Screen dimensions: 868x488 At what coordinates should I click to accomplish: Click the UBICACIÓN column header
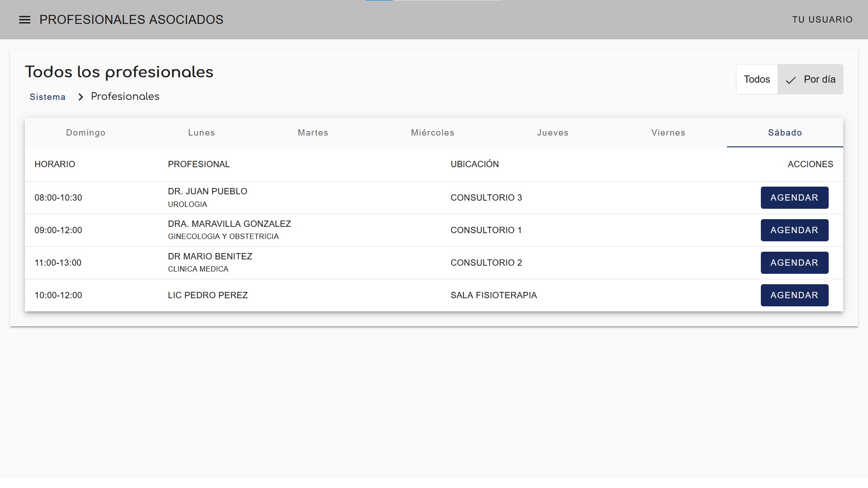(475, 164)
